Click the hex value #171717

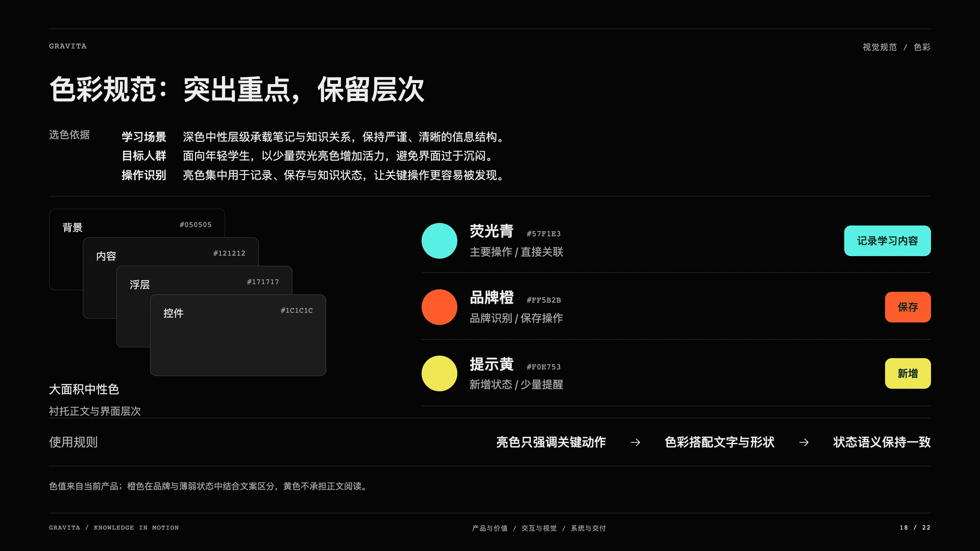[263, 282]
